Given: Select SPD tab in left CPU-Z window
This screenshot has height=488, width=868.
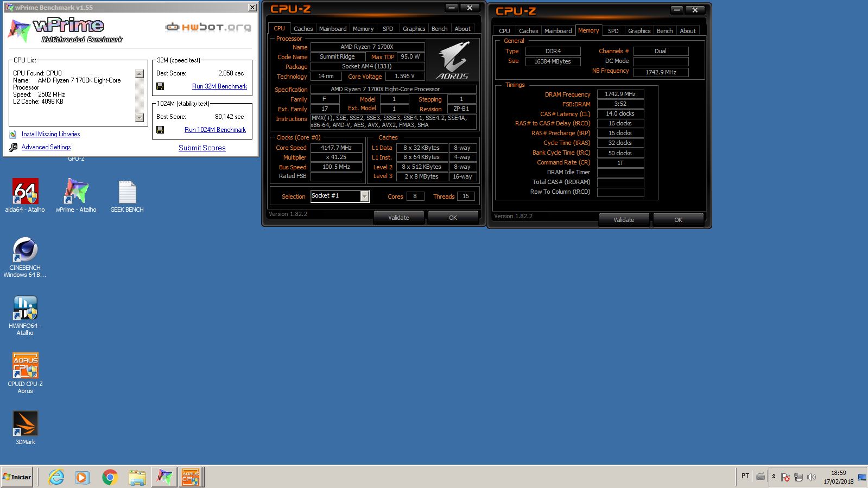Looking at the screenshot, I should point(388,29).
